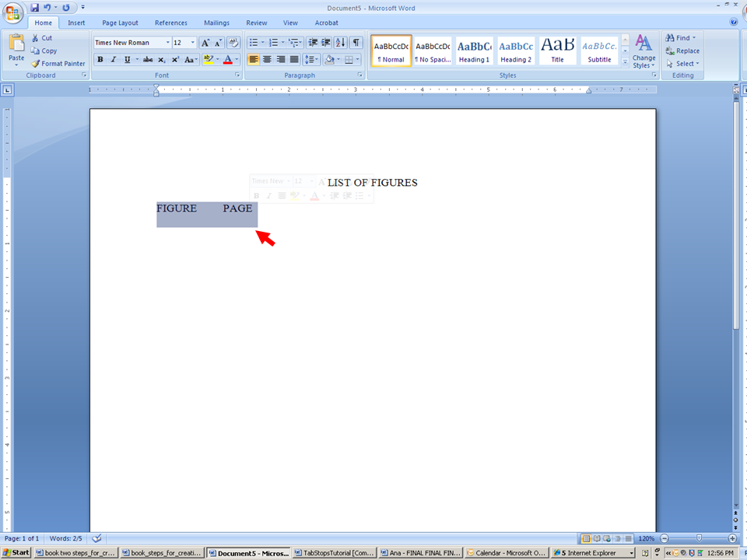Shrink the font size
747x560 pixels.
click(218, 43)
